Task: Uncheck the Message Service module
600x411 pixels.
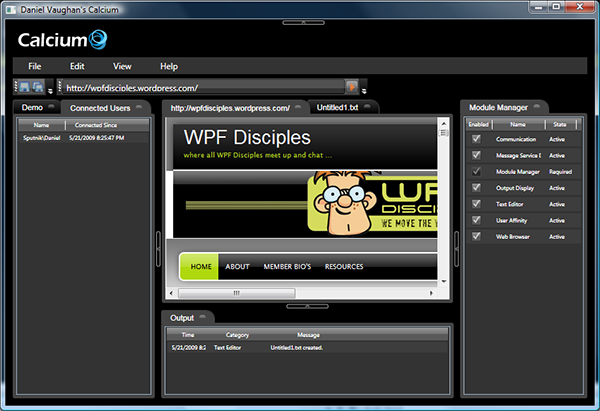Action: tap(476, 155)
